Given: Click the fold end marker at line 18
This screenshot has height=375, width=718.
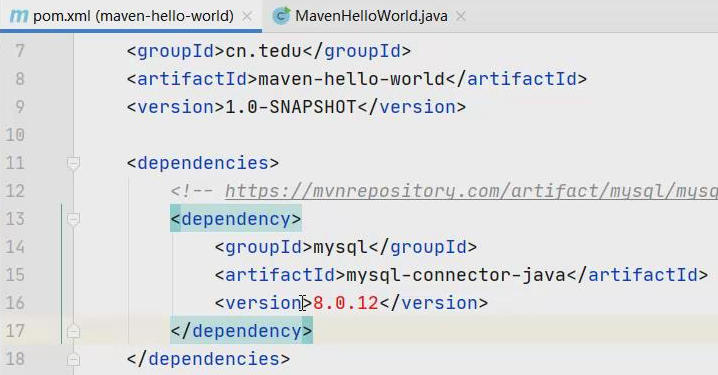Looking at the screenshot, I should 73,359.
